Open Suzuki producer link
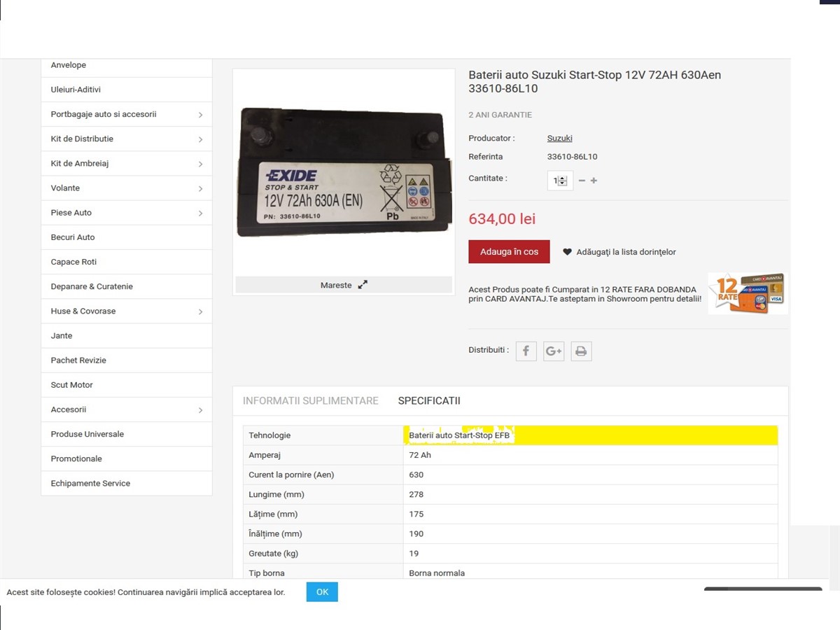Image resolution: width=840 pixels, height=630 pixels. coord(560,139)
